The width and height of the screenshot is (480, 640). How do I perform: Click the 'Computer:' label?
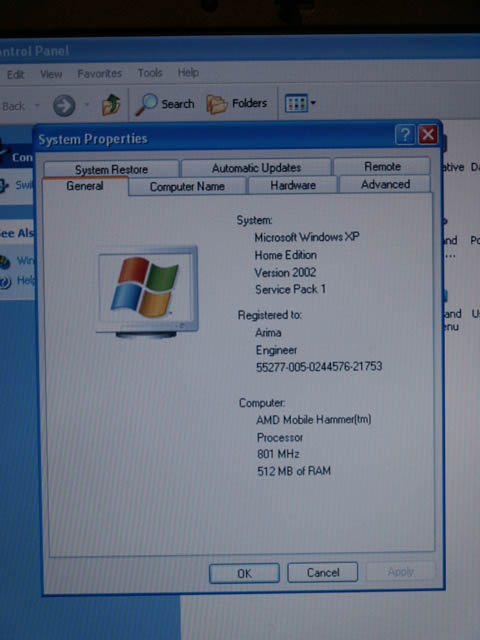coord(262,403)
